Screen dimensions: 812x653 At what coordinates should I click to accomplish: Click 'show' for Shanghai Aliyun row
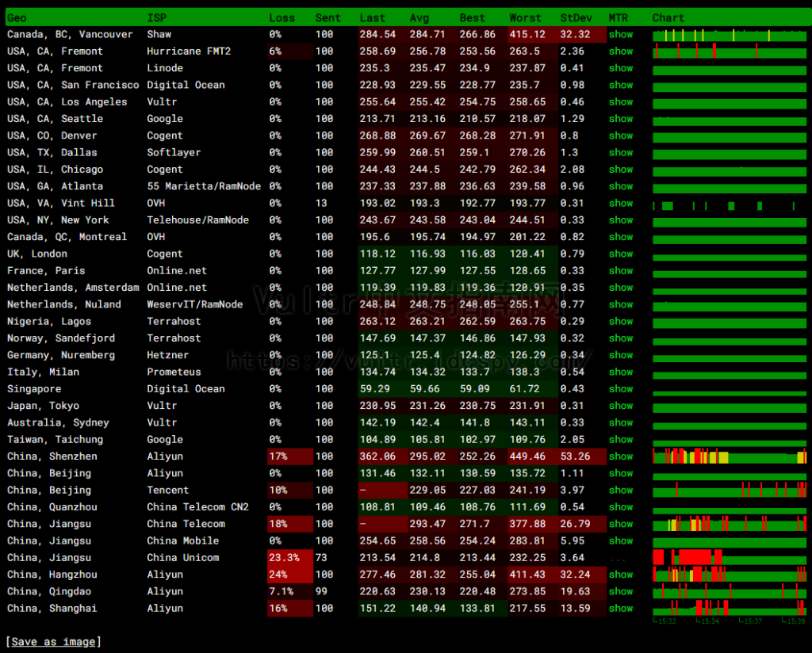click(621, 609)
